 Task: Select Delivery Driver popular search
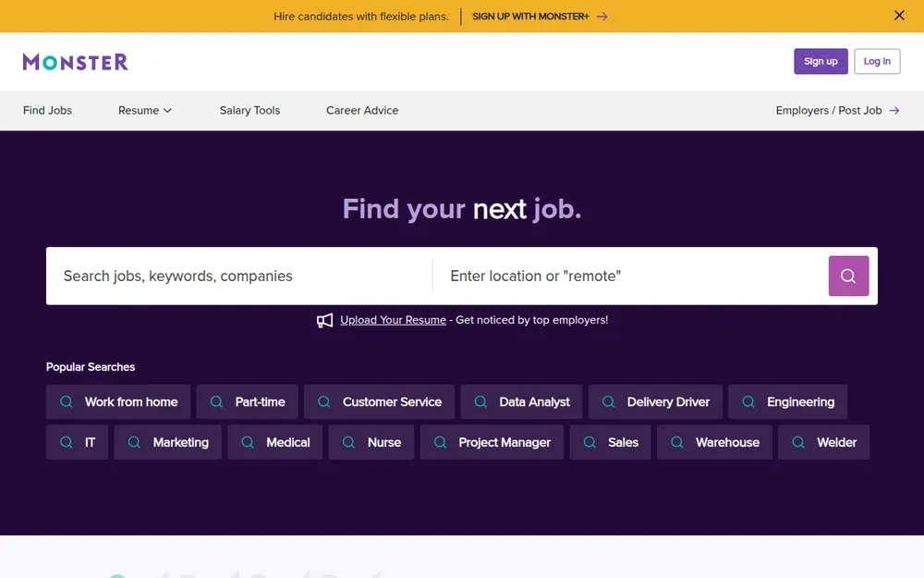(655, 401)
